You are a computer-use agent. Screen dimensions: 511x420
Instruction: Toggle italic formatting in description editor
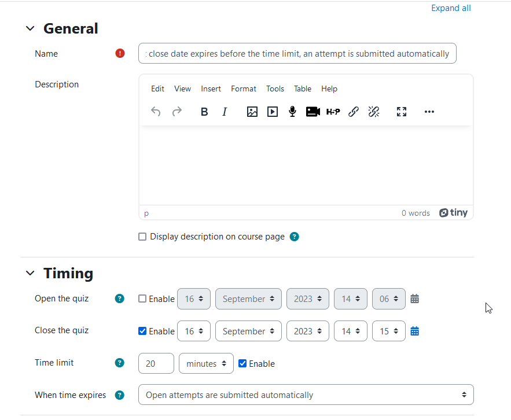coord(225,112)
